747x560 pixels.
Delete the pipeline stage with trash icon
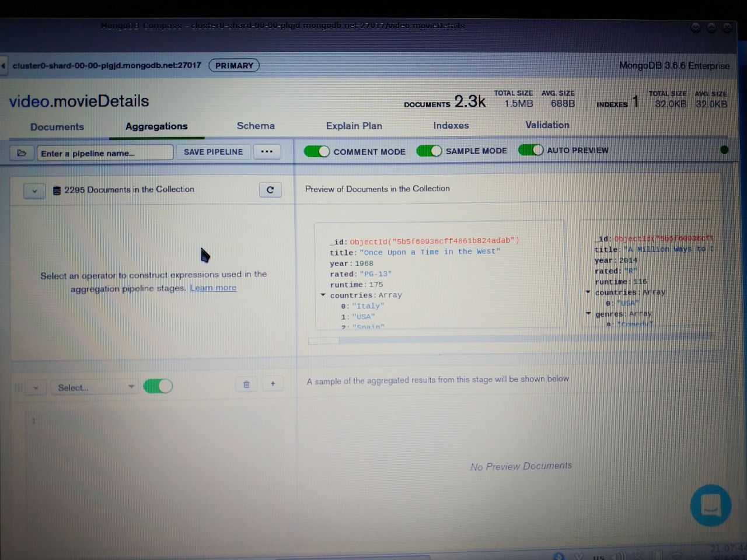[246, 384]
